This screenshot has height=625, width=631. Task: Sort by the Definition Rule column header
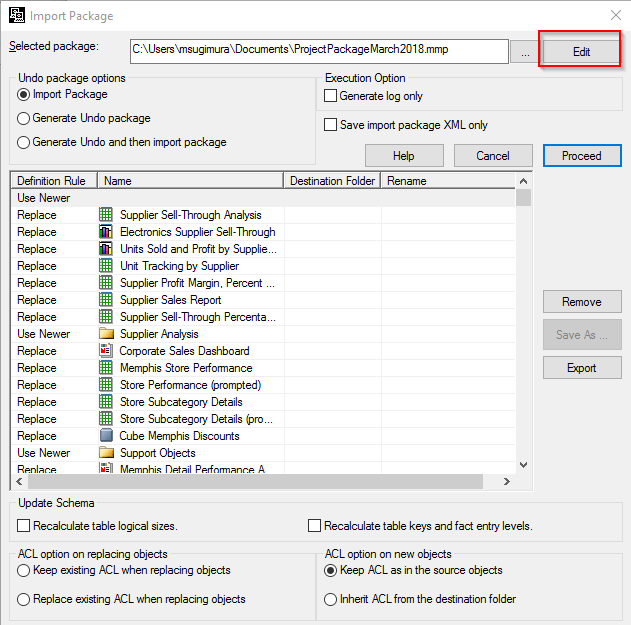click(x=54, y=181)
